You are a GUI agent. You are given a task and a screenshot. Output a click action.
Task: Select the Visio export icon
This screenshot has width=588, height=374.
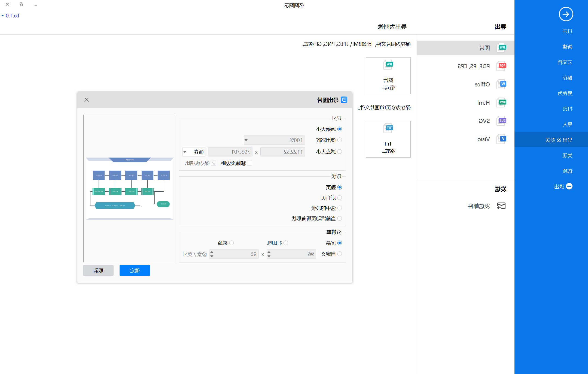coord(501,139)
